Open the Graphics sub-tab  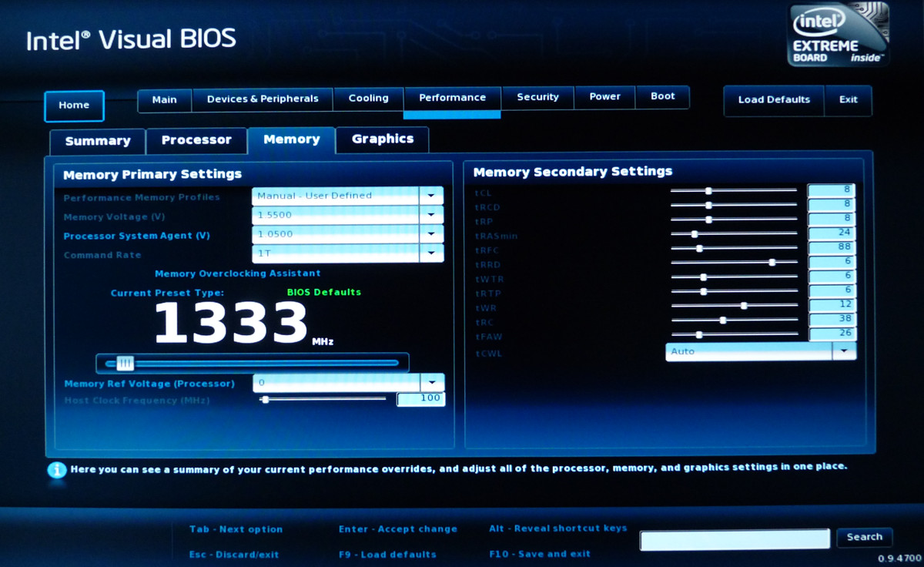tap(383, 139)
